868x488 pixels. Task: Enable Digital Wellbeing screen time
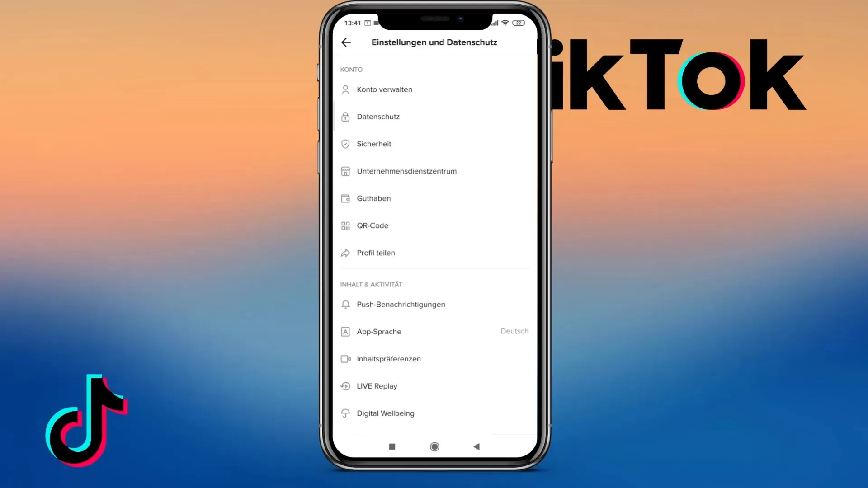(x=386, y=413)
